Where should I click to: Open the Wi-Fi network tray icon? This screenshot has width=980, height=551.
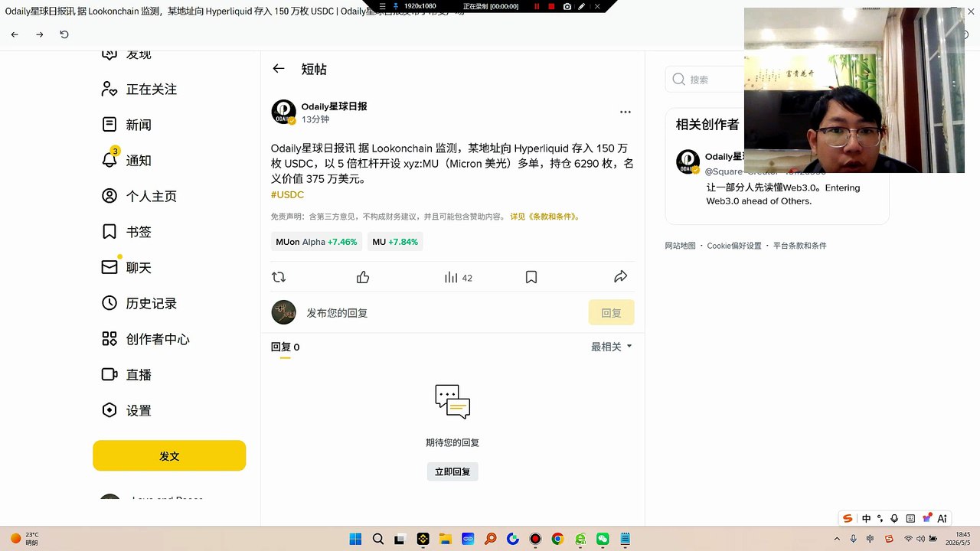click(908, 539)
